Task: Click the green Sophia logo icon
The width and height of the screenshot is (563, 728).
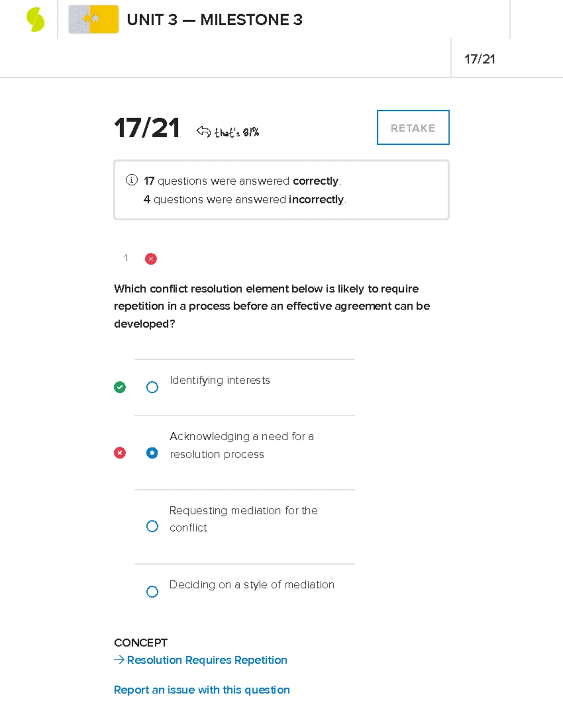Action: click(35, 20)
